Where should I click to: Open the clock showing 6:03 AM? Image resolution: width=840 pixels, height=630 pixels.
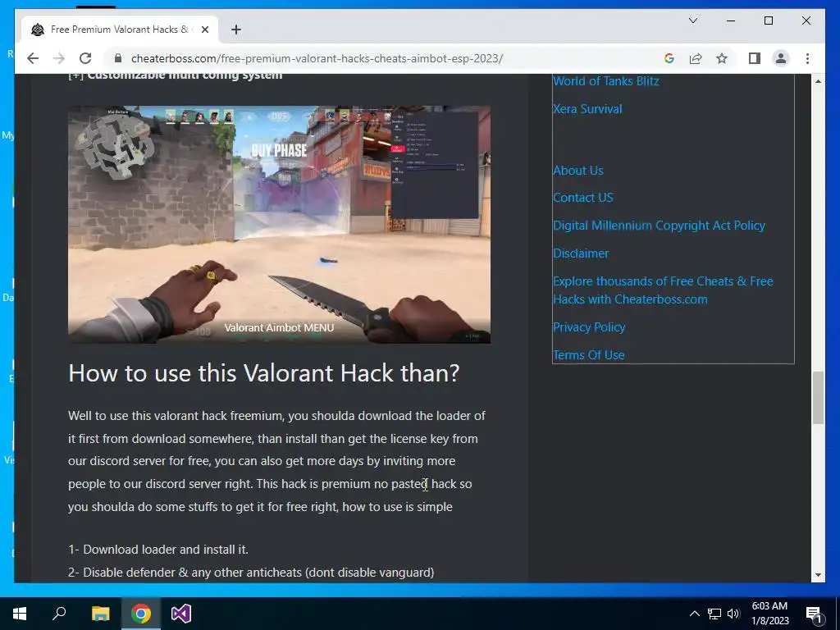(769, 614)
